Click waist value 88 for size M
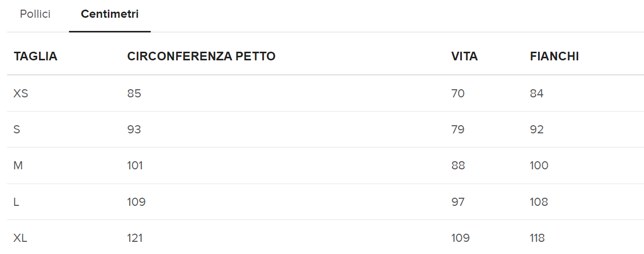This screenshot has height=254, width=644. point(458,165)
